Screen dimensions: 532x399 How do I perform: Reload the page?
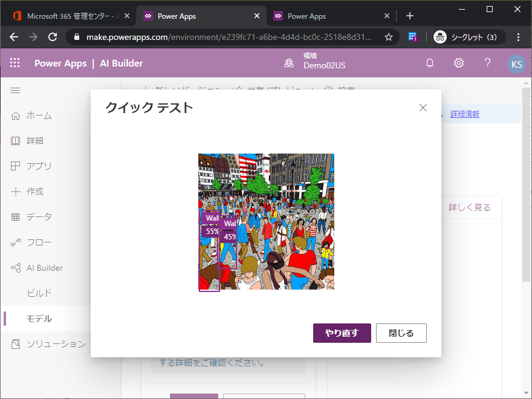click(x=53, y=37)
